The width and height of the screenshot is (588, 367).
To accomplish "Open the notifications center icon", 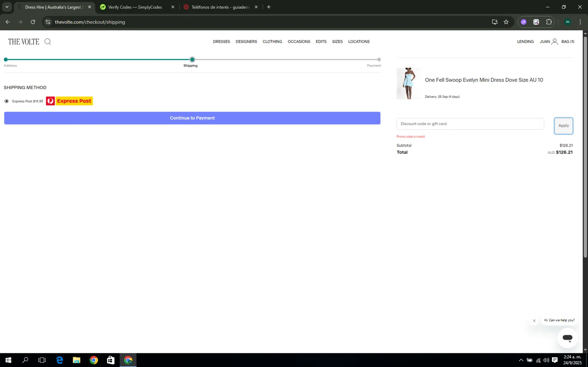I will pyautogui.click(x=555, y=360).
